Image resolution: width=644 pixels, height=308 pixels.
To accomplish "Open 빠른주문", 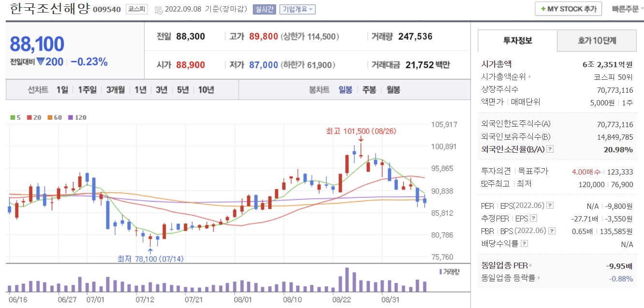I will (627, 8).
